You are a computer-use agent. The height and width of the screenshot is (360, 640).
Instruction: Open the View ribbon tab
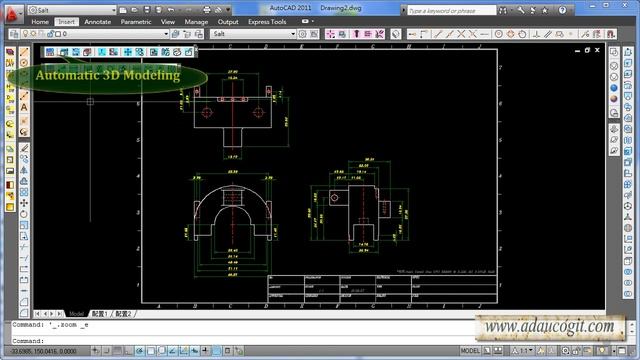[x=167, y=22]
